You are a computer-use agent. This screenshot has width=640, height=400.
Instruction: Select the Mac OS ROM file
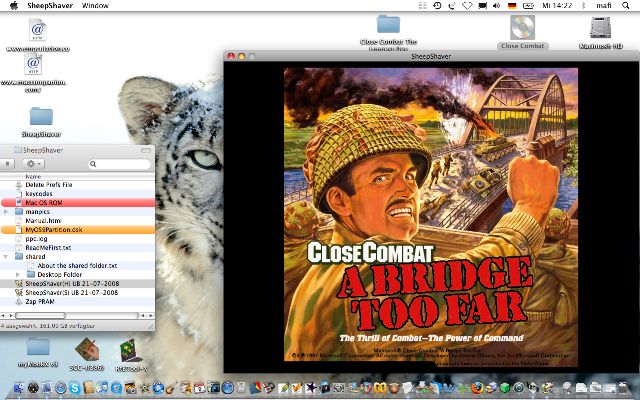77,202
